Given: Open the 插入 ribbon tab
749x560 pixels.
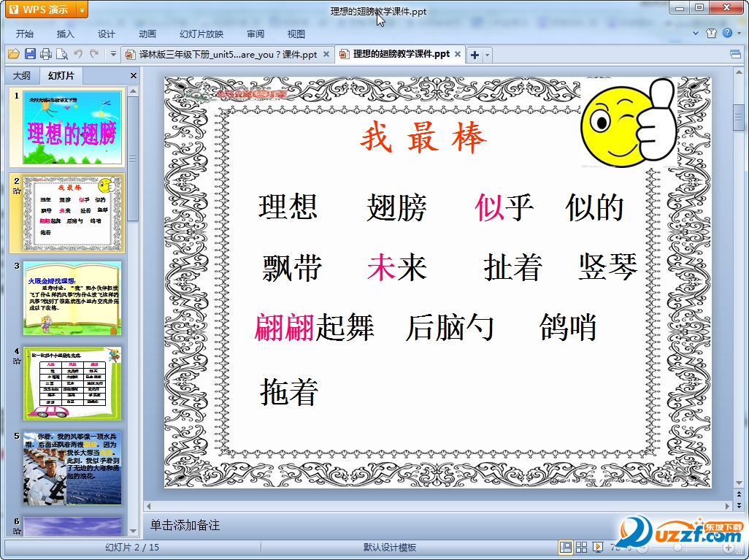Looking at the screenshot, I should click(66, 34).
